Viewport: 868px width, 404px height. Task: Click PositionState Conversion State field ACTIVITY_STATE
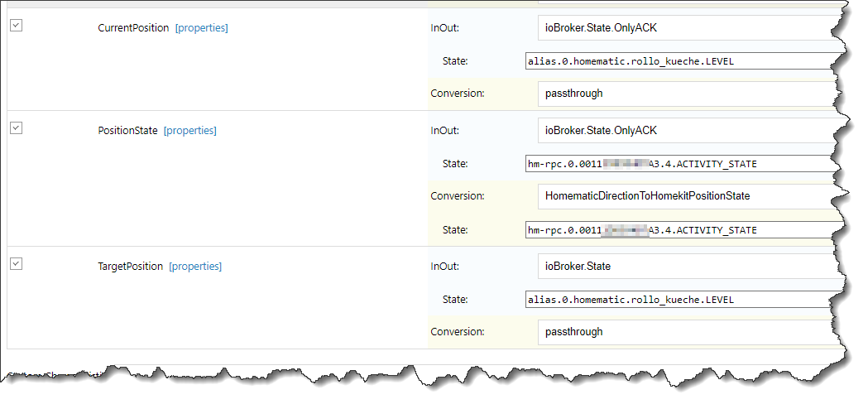(x=685, y=230)
